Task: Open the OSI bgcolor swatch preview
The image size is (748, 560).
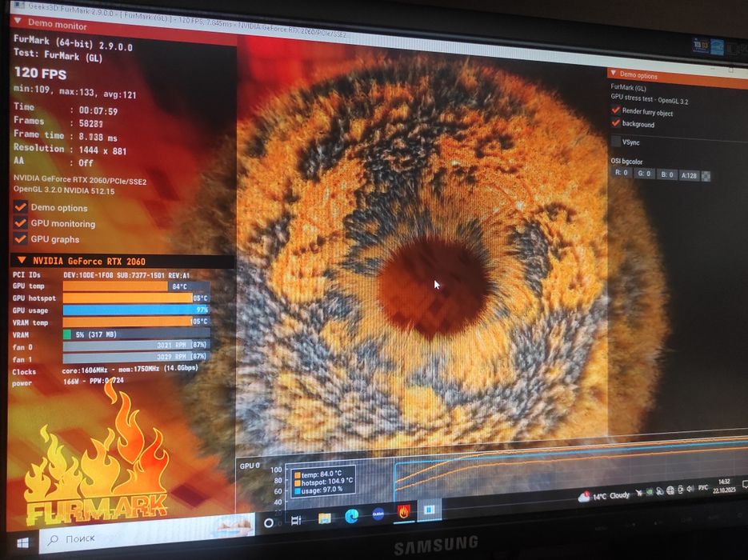Action: pyautogui.click(x=706, y=176)
